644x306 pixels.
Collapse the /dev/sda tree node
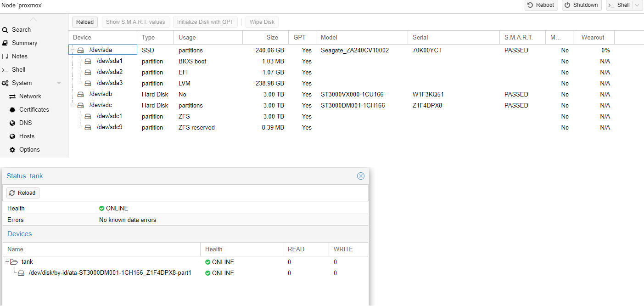pyautogui.click(x=73, y=50)
